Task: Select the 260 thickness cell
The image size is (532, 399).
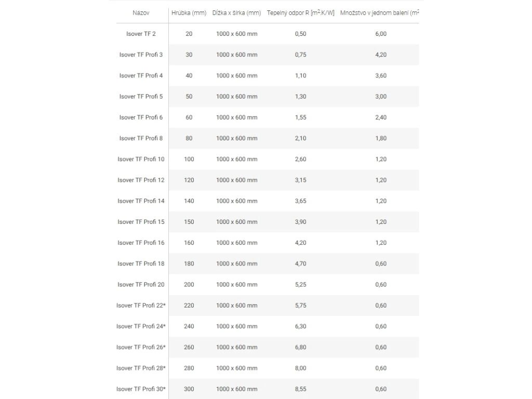Action: (x=189, y=347)
